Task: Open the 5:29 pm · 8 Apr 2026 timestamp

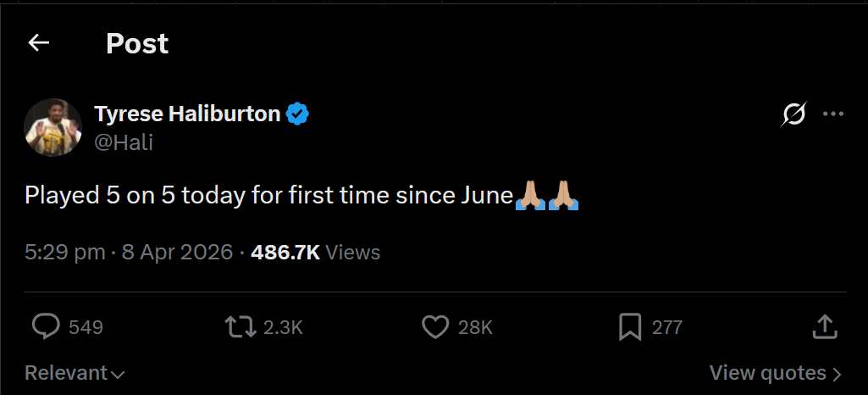Action: (x=129, y=253)
